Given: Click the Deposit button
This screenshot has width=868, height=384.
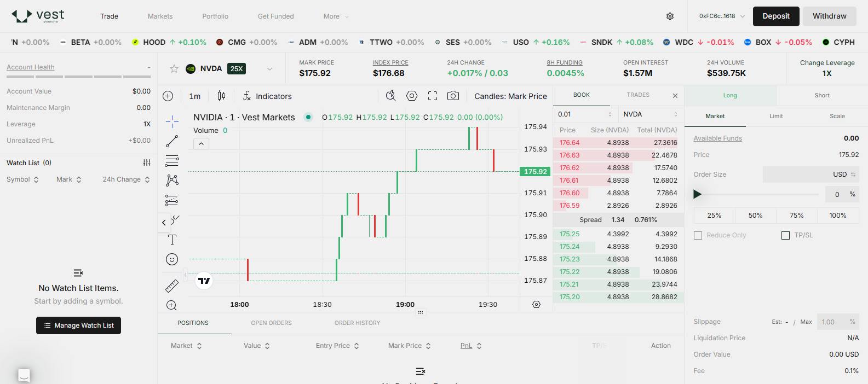Looking at the screenshot, I should coord(776,16).
